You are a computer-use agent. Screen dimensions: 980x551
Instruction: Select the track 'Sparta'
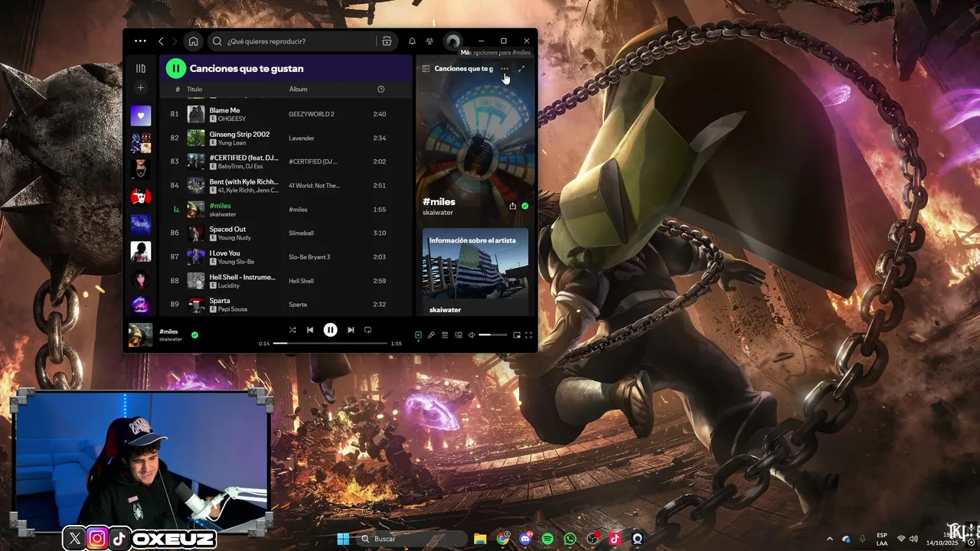pyautogui.click(x=220, y=301)
